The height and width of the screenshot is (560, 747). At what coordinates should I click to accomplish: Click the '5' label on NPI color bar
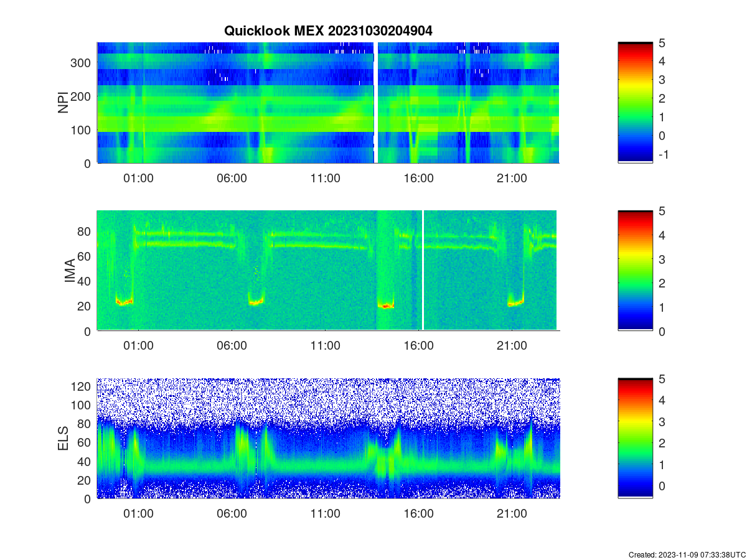tap(662, 43)
